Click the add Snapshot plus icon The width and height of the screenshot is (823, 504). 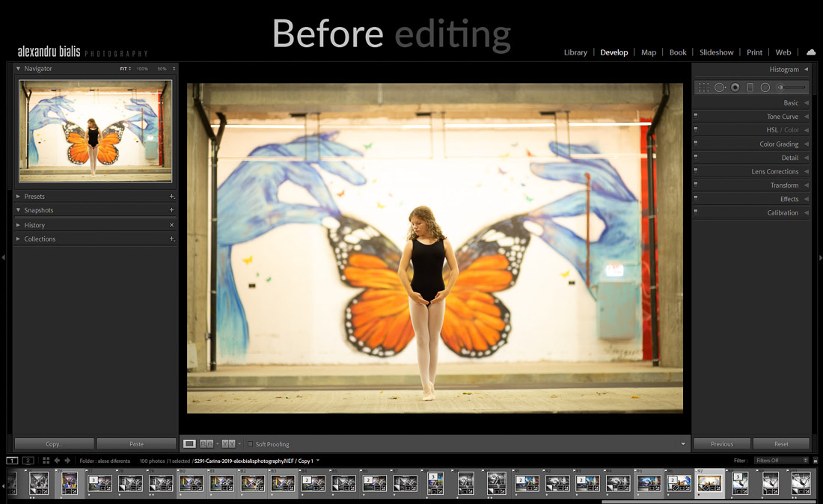pos(171,210)
